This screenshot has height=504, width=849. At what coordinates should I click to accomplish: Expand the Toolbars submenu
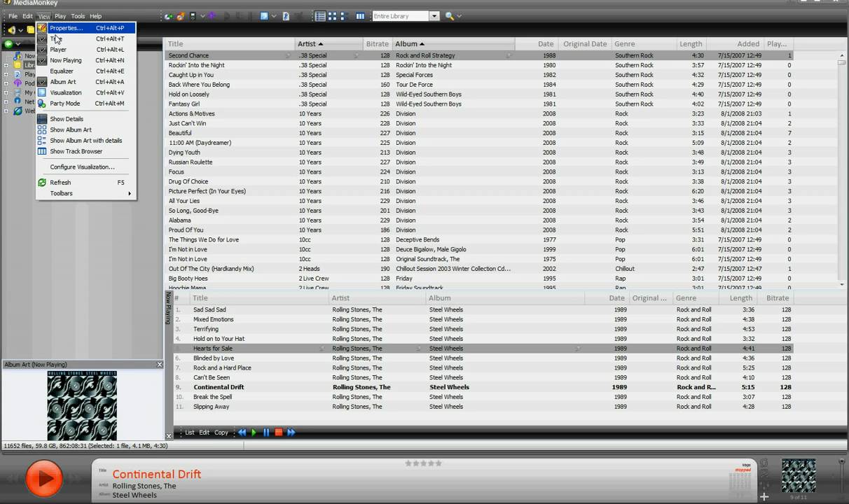click(x=85, y=193)
